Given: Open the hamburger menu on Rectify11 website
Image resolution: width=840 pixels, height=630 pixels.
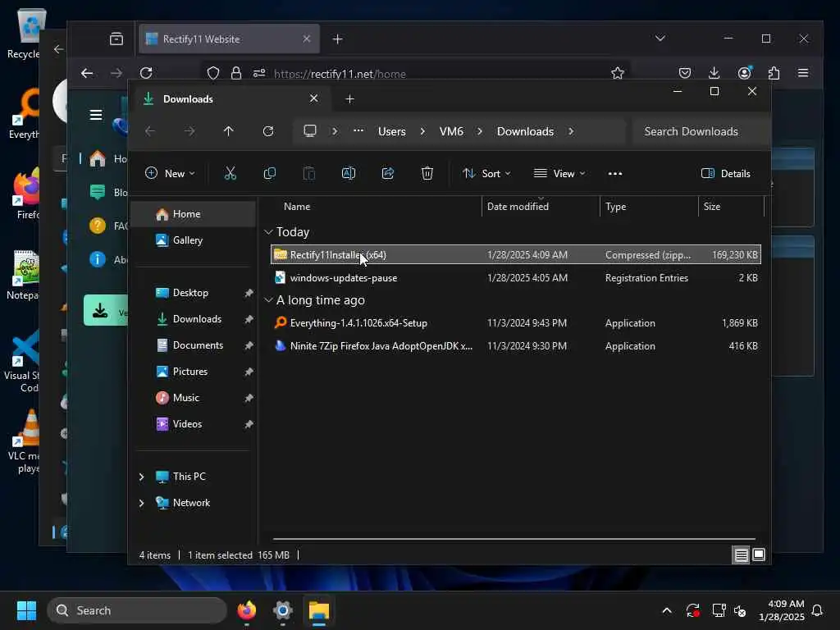Looking at the screenshot, I should pos(96,115).
